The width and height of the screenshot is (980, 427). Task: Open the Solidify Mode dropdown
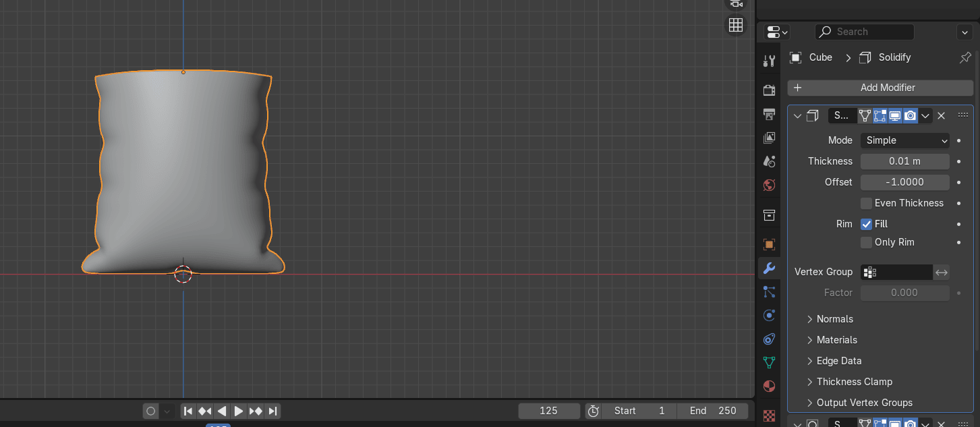point(904,140)
